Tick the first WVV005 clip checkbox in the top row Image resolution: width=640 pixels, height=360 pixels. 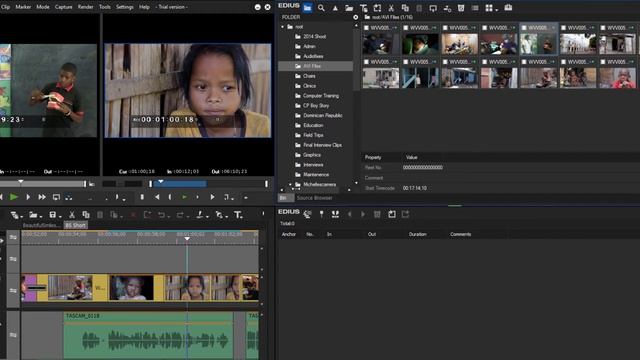[x=366, y=28]
